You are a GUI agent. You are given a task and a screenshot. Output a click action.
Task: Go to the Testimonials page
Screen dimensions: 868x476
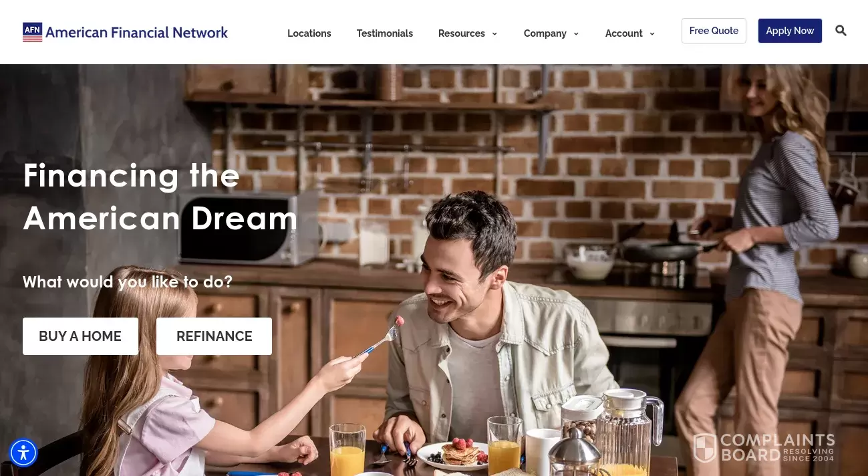[x=385, y=33]
